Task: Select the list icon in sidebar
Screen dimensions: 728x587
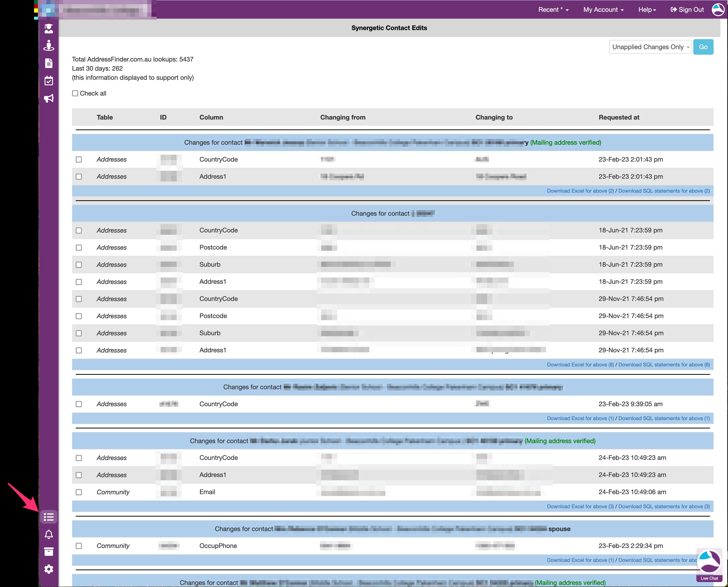Action: pos(49,517)
